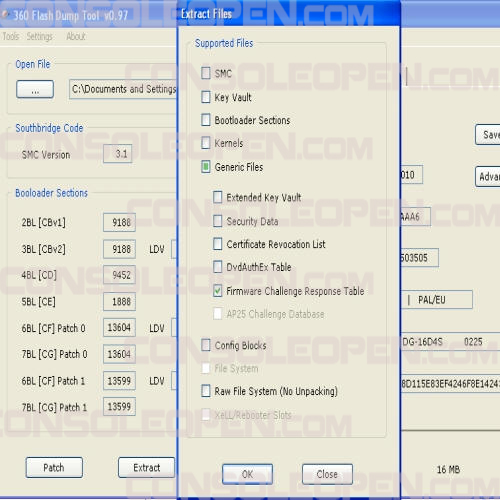Image resolution: width=500 pixels, height=500 pixels.
Task: Click the 'Supported Files' group label
Action: tap(224, 43)
